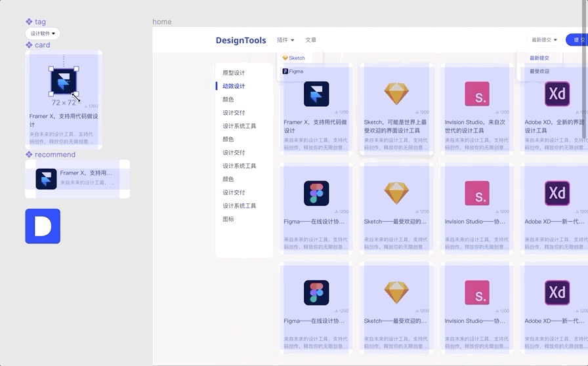
Task: Click the '72 × 72' size label
Action: [64, 102]
